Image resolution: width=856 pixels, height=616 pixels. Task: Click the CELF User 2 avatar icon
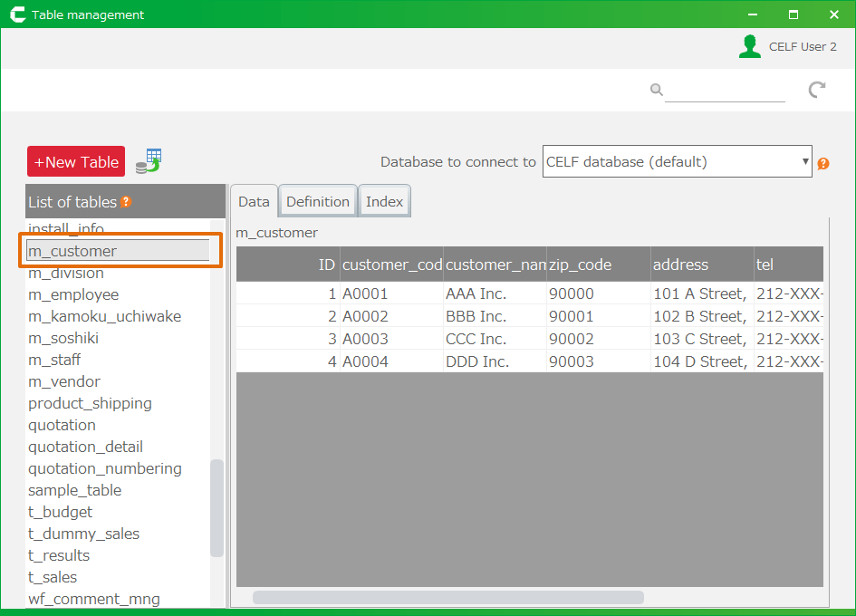point(749,47)
